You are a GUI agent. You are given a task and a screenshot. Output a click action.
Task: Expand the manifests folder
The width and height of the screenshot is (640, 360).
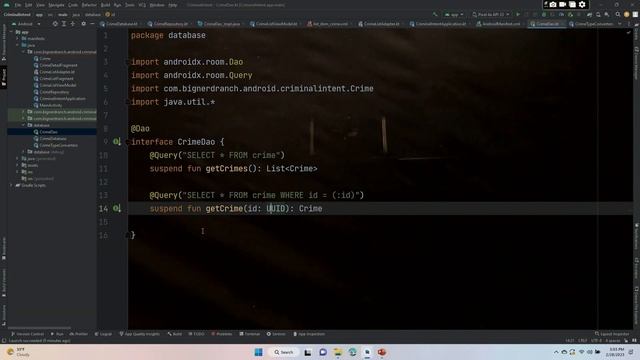(x=18, y=38)
